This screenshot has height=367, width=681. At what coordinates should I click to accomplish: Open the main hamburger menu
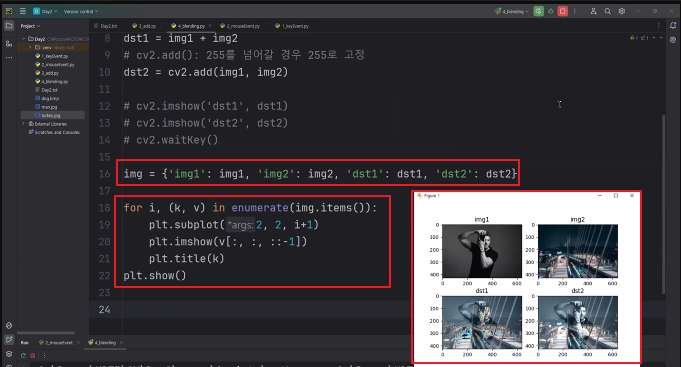coord(23,11)
